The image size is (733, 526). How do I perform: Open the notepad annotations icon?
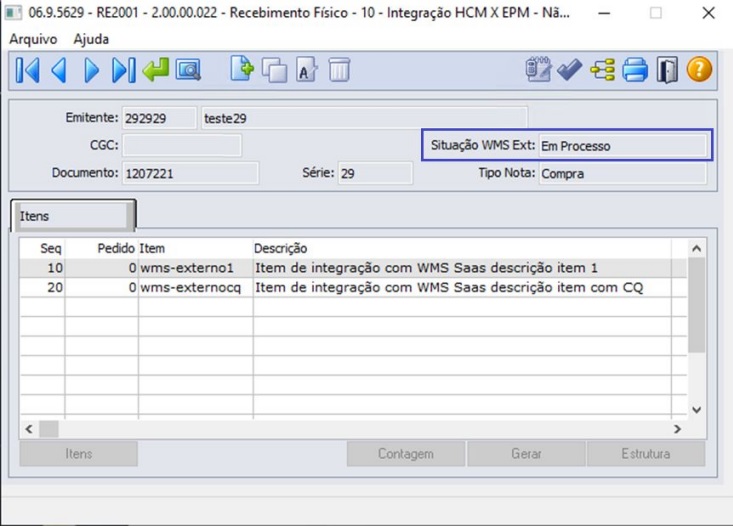[538, 70]
